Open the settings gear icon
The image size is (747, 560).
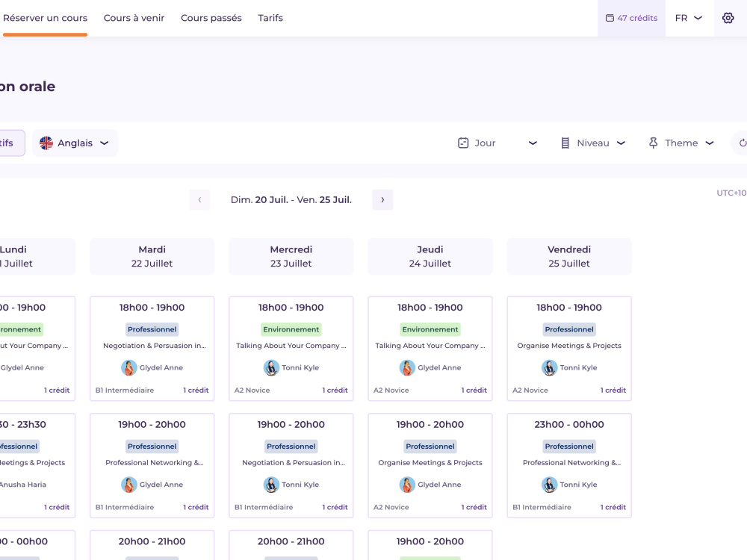click(x=728, y=18)
